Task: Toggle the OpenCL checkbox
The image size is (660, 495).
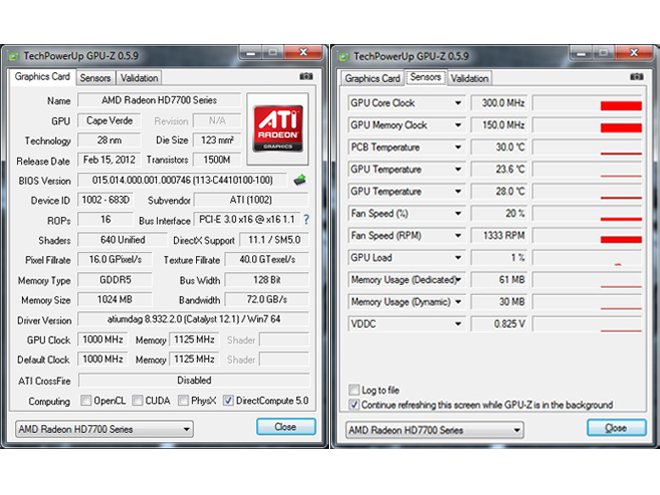Action: (85, 400)
